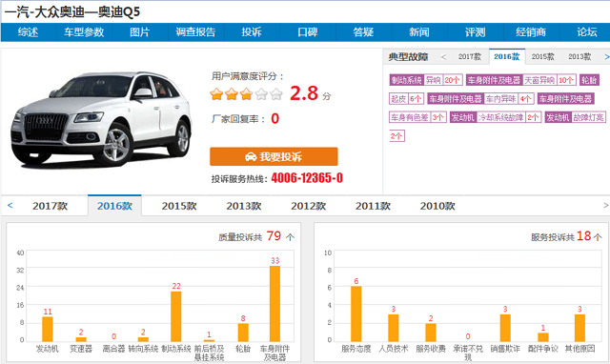Click the 质量投诉共 79 个 heading
Viewport: 610px width, 364px height.
pos(256,236)
